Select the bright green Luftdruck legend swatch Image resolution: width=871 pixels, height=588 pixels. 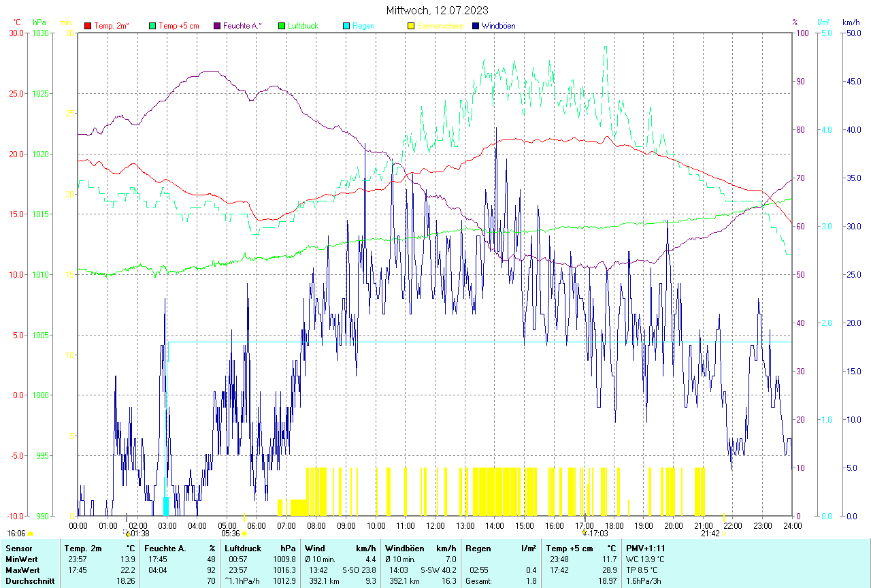[x=282, y=26]
